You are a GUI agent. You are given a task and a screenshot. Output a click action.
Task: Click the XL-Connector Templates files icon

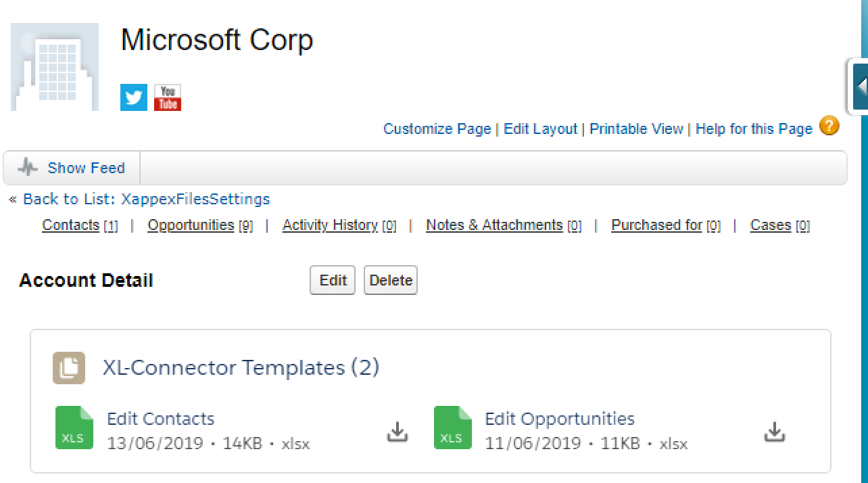click(69, 368)
